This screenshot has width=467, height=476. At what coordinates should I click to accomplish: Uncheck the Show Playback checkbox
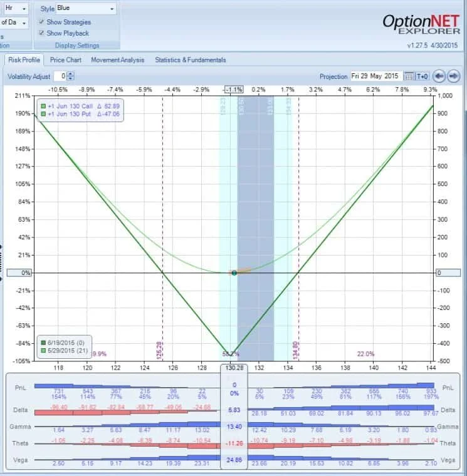coord(42,33)
